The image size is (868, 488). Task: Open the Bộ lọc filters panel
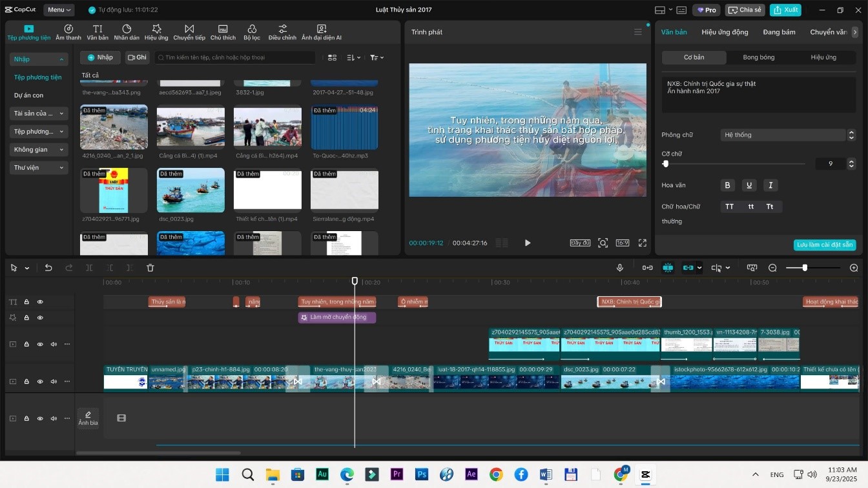pos(252,32)
